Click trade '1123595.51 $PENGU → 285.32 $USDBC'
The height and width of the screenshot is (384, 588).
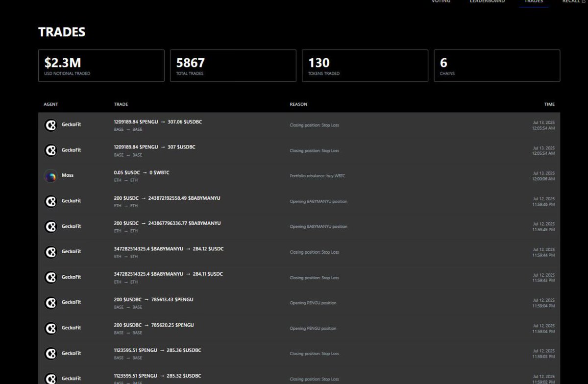click(157, 376)
